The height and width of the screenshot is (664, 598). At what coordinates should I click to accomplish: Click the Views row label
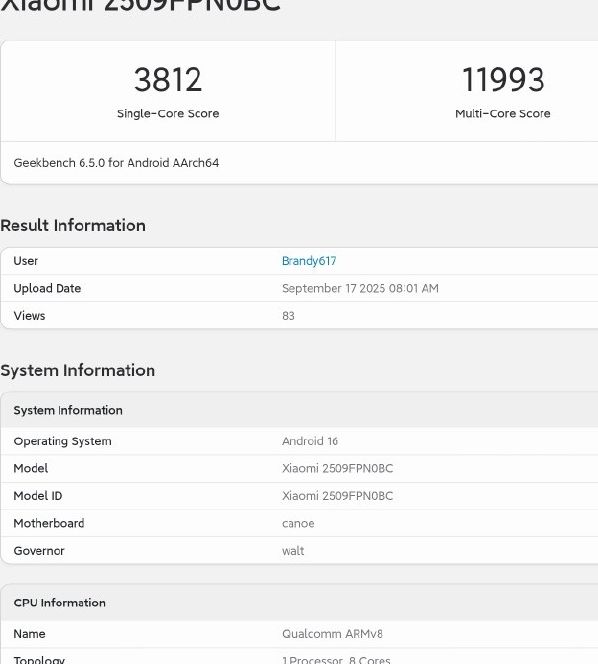pyautogui.click(x=29, y=316)
